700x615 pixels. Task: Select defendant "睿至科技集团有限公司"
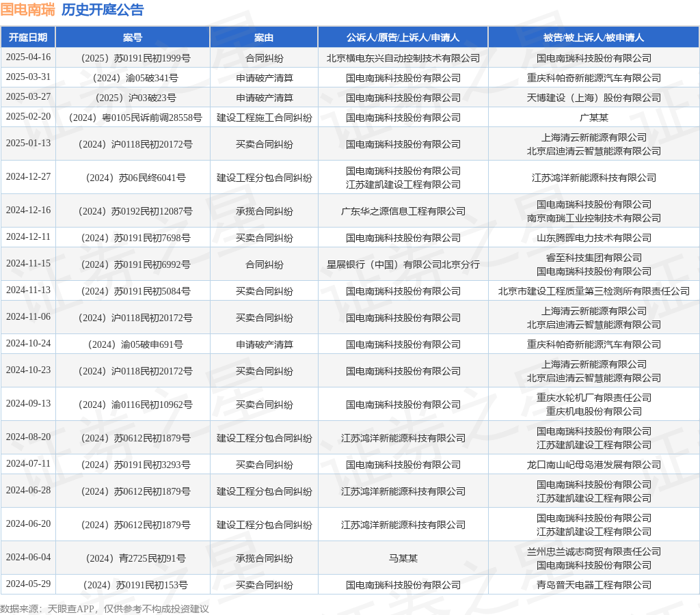click(594, 258)
